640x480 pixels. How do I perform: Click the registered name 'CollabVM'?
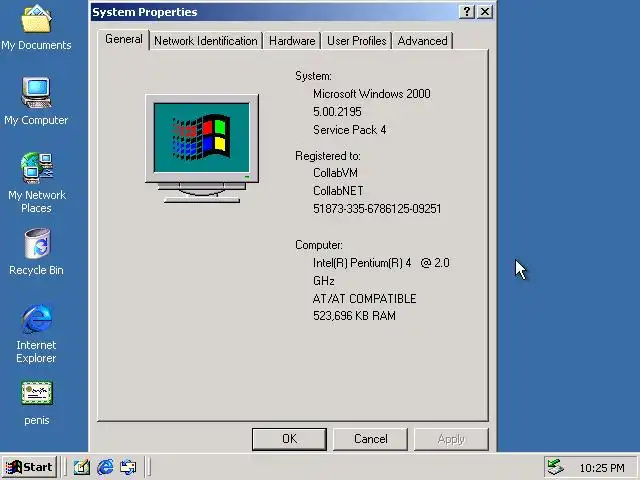(x=336, y=173)
